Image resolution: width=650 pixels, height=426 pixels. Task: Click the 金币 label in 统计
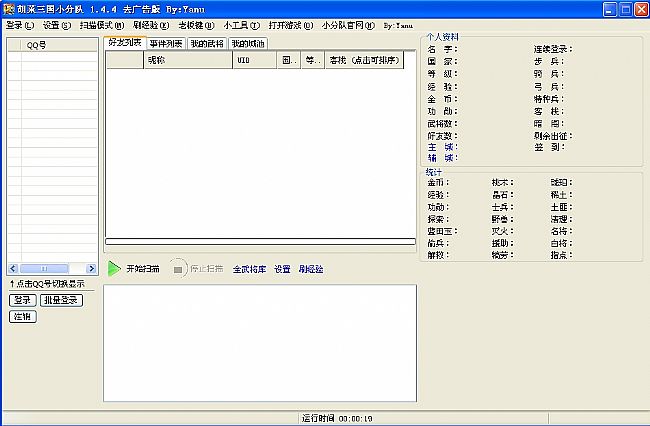(438, 182)
